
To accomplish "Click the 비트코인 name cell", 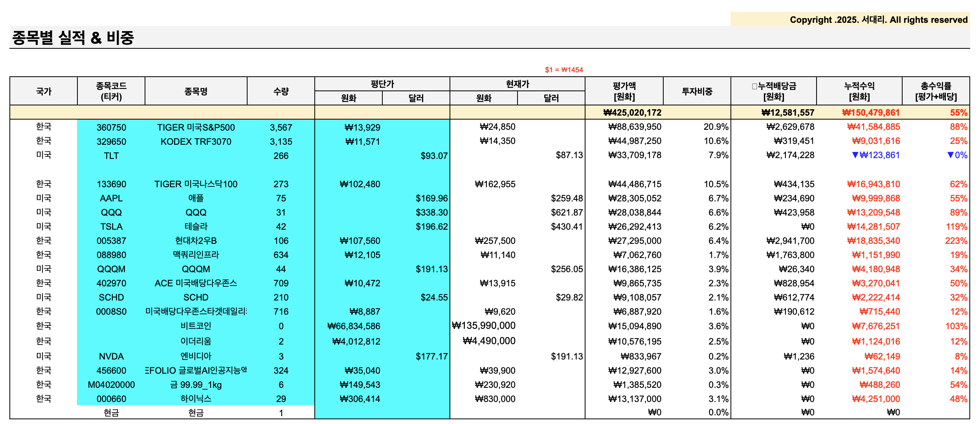I will point(196,326).
